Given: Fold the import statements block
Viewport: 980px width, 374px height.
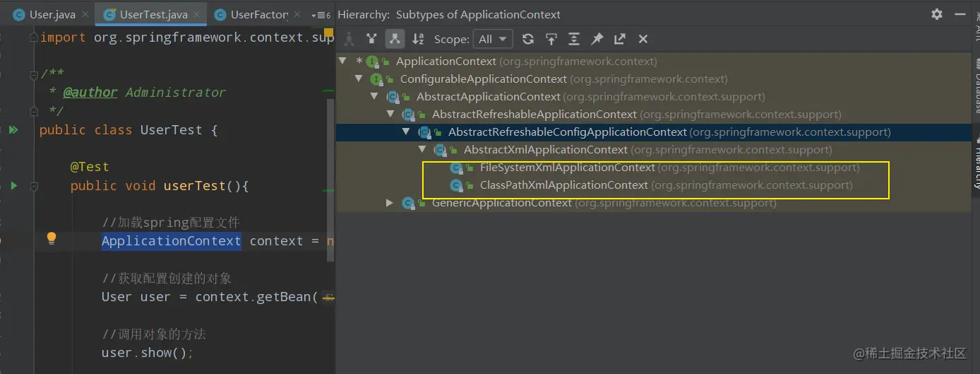Looking at the screenshot, I should point(32,37).
